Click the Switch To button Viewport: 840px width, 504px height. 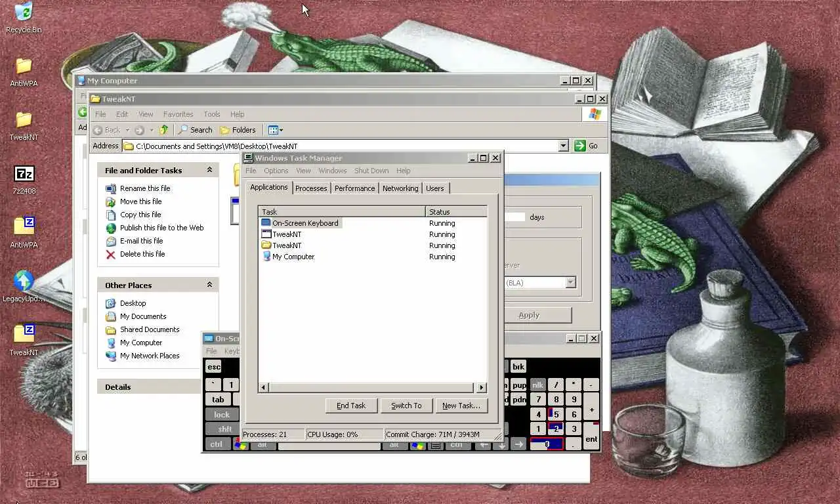[x=406, y=406]
